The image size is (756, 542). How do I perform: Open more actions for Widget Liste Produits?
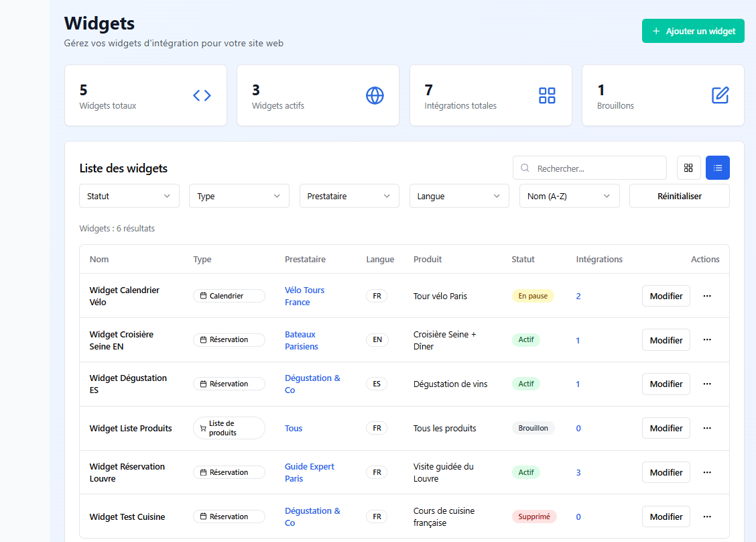click(706, 428)
